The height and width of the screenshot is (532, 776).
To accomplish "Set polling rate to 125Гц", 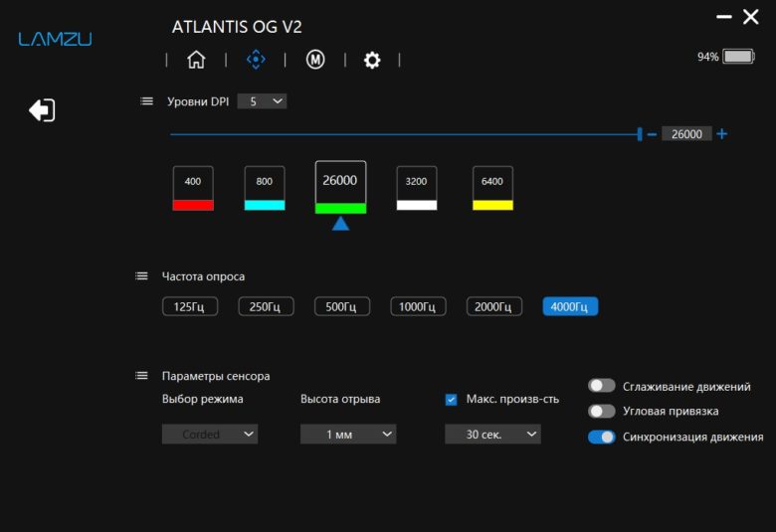I will [x=190, y=307].
